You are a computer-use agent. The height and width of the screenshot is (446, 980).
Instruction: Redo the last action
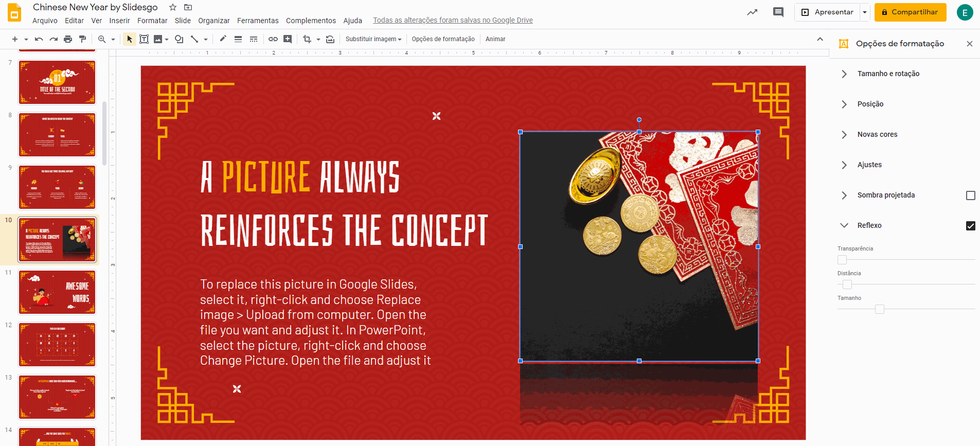(54, 39)
